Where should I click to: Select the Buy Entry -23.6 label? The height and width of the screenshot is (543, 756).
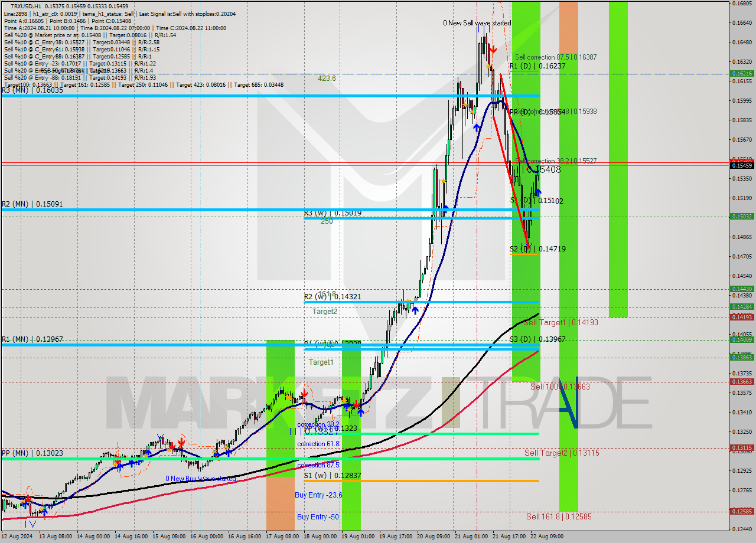[x=318, y=495]
